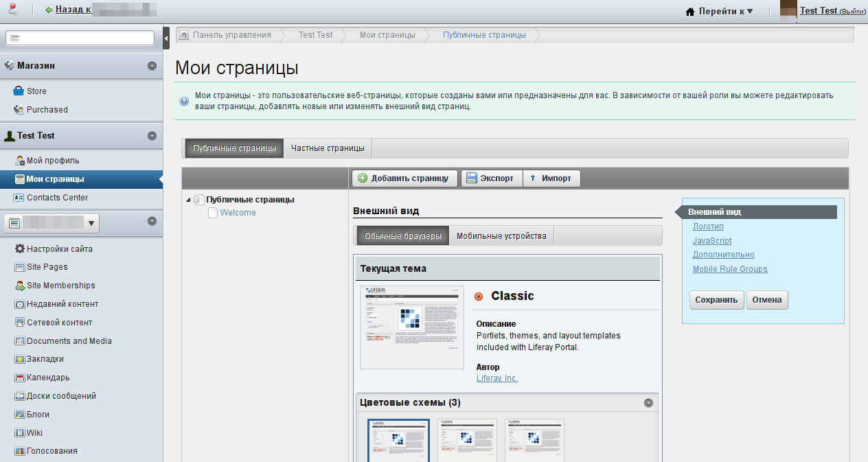Click the Store basket icon in sidebar

[x=19, y=91]
